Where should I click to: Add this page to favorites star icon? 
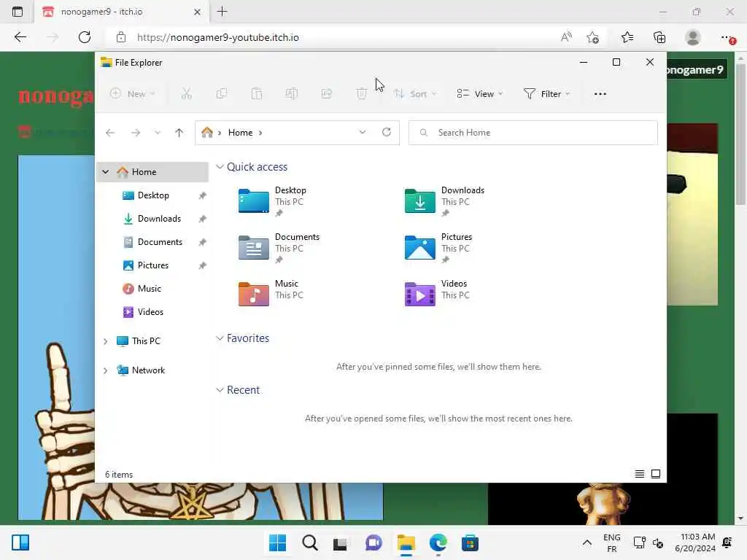592,37
